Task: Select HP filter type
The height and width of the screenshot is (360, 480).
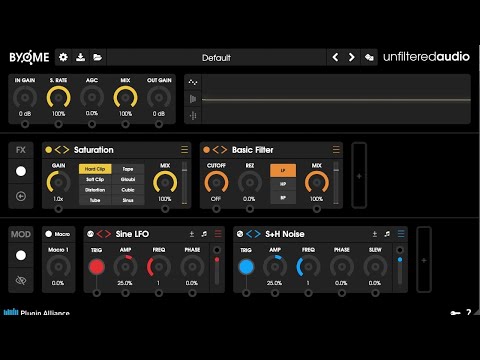Action: pos(283,184)
